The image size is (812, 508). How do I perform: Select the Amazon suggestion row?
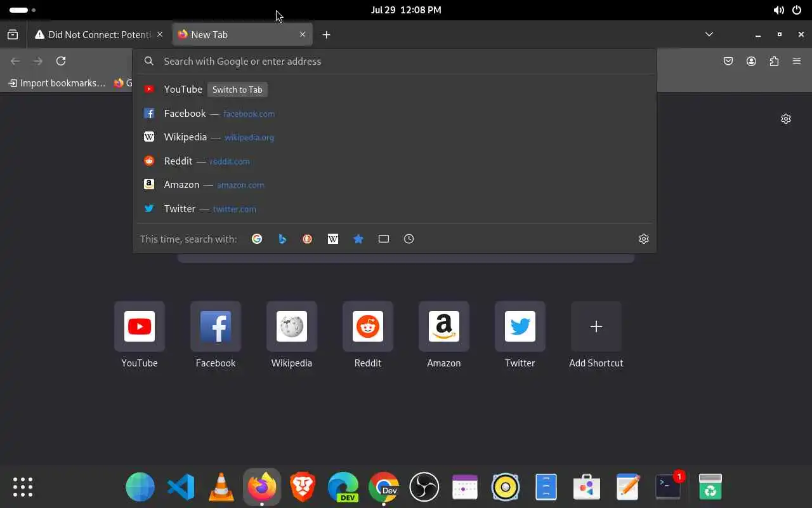(395, 185)
